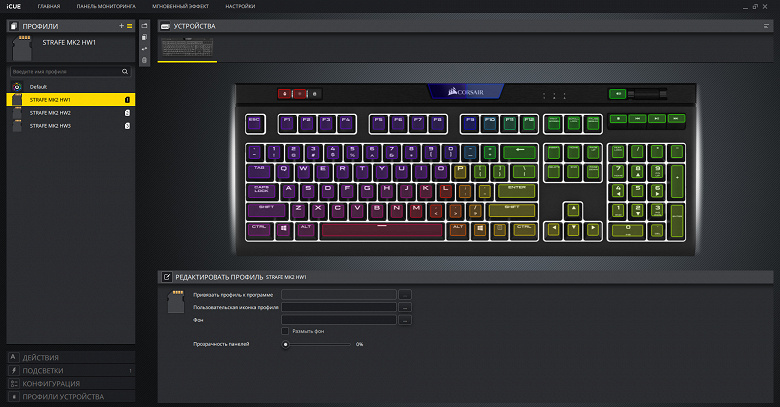The width and height of the screenshot is (780, 407).
Task: Select the STRAFE MK2 HW3 profile
Action: [x=71, y=126]
